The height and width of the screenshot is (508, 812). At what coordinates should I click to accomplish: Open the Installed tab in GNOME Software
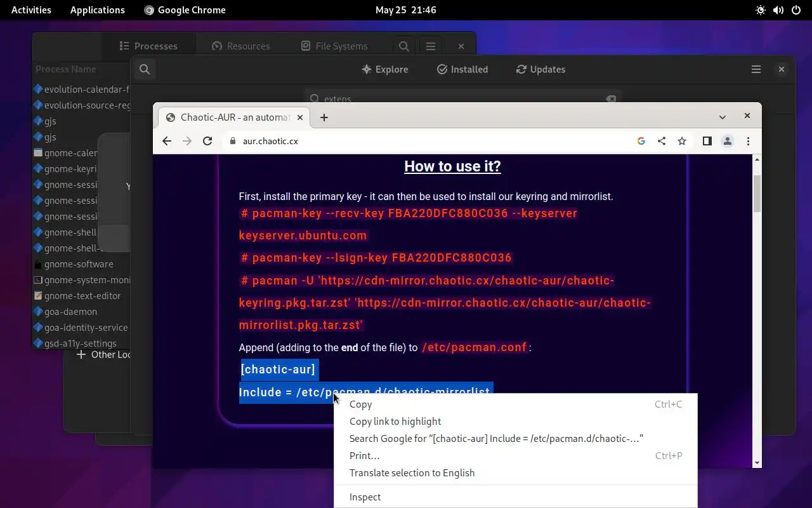[x=462, y=69]
